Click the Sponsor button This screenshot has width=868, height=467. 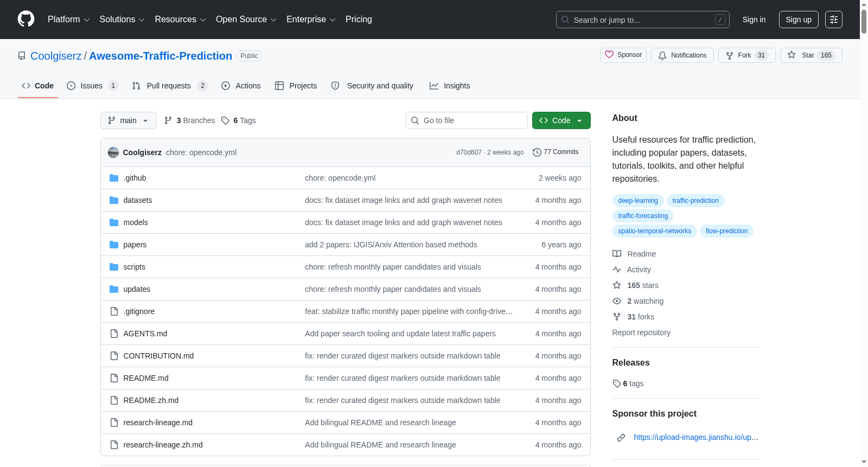pos(623,55)
